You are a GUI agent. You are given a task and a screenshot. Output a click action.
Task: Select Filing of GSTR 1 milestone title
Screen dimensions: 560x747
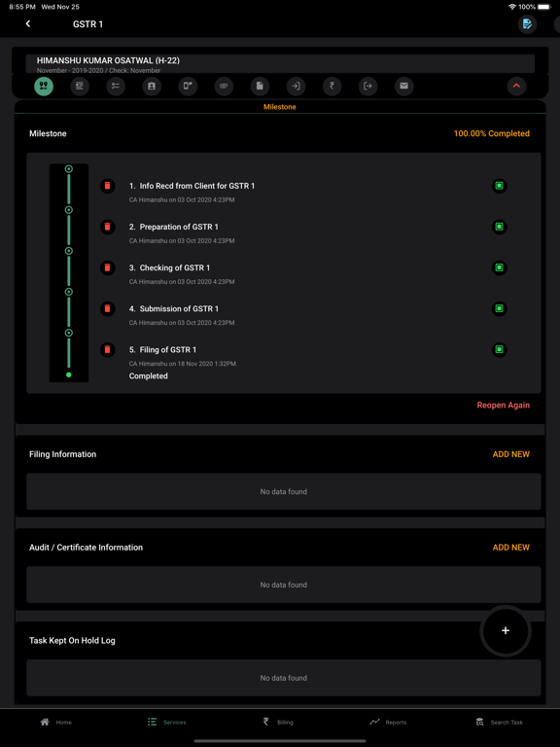click(163, 350)
